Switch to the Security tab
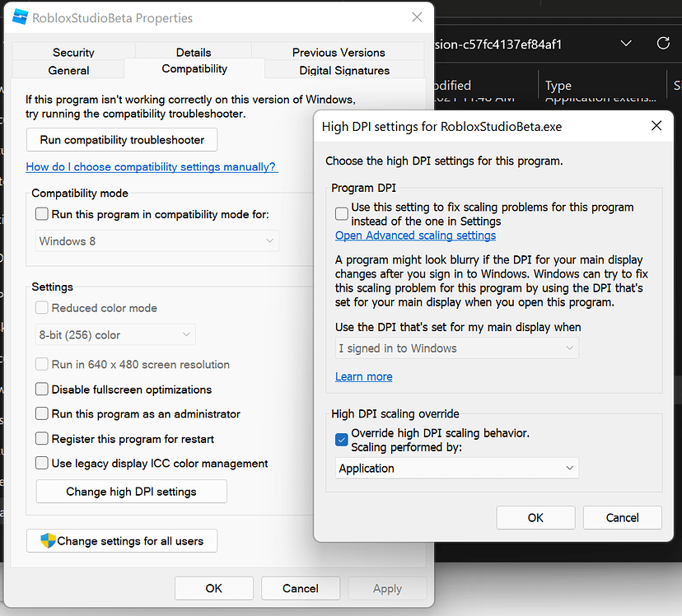 tap(73, 52)
